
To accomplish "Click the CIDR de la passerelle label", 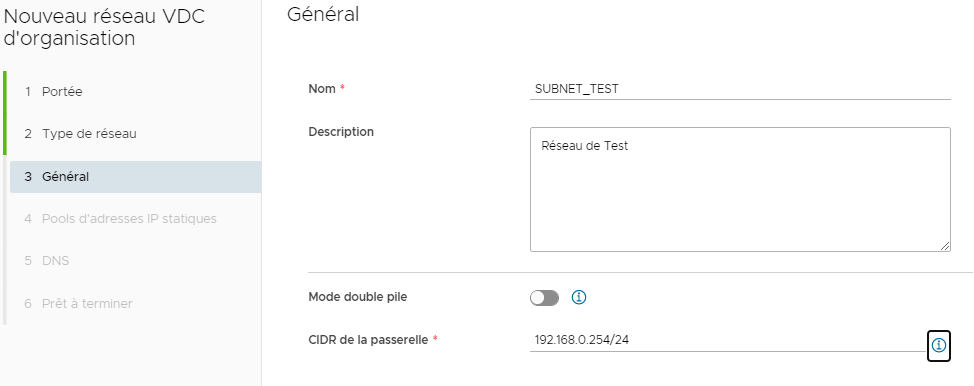I will [x=368, y=340].
